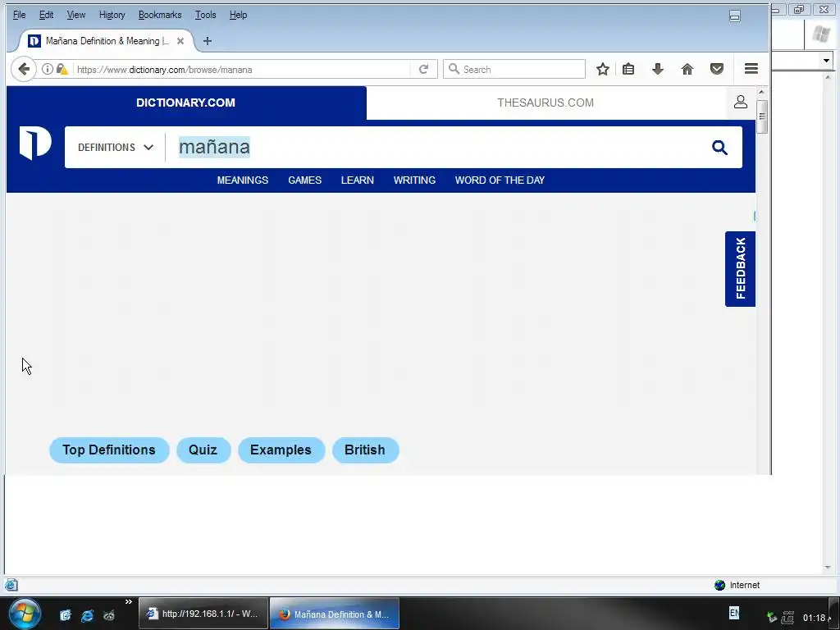Image resolution: width=840 pixels, height=630 pixels.
Task: Click the mañana search input field
Action: (x=434, y=148)
